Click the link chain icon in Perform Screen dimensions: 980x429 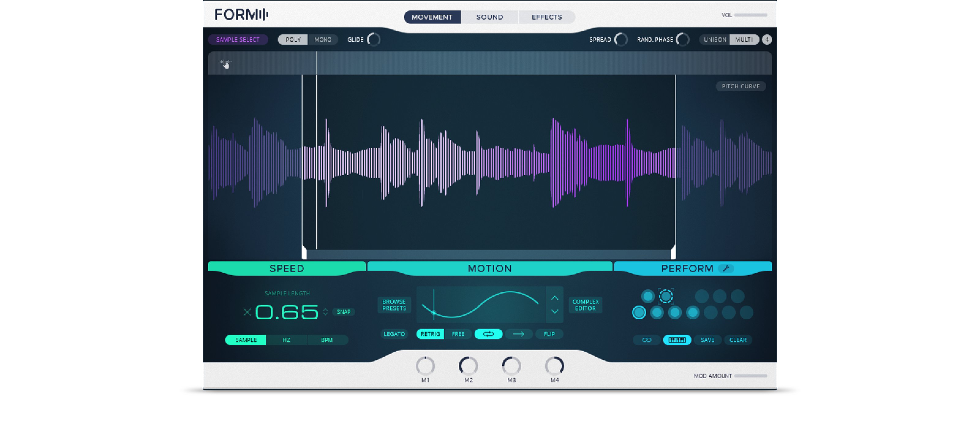[646, 340]
